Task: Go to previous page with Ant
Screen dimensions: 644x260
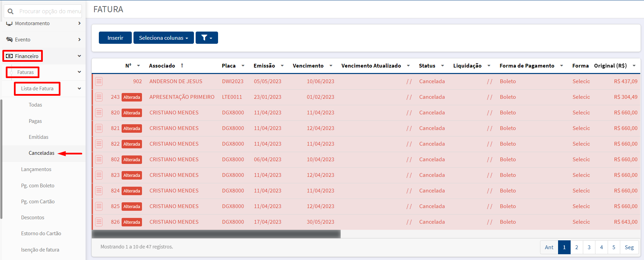Action: click(549, 247)
